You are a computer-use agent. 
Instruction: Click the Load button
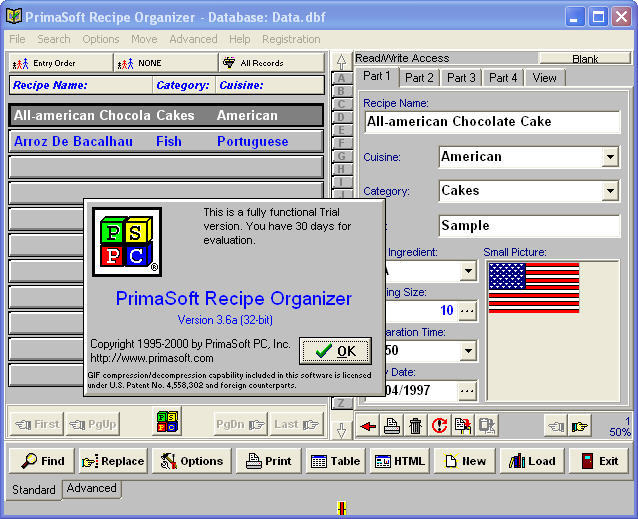532,461
